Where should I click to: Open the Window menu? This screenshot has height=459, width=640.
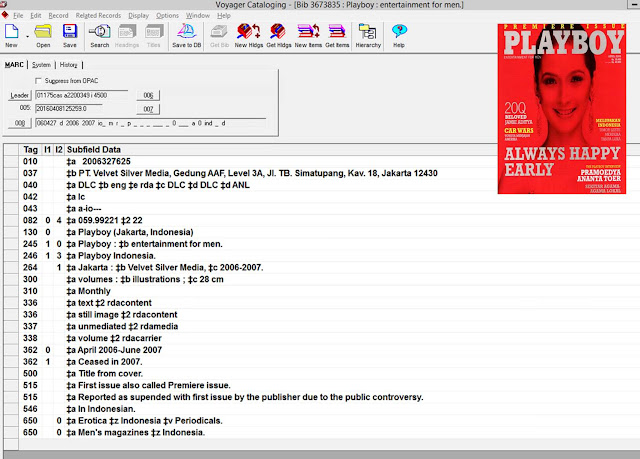coord(198,16)
